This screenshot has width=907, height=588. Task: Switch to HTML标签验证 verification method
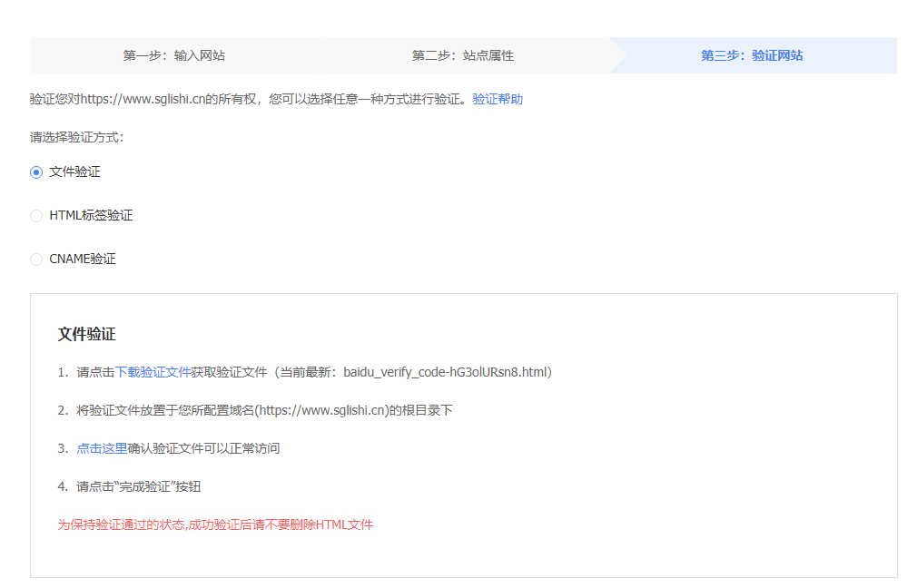point(36,215)
